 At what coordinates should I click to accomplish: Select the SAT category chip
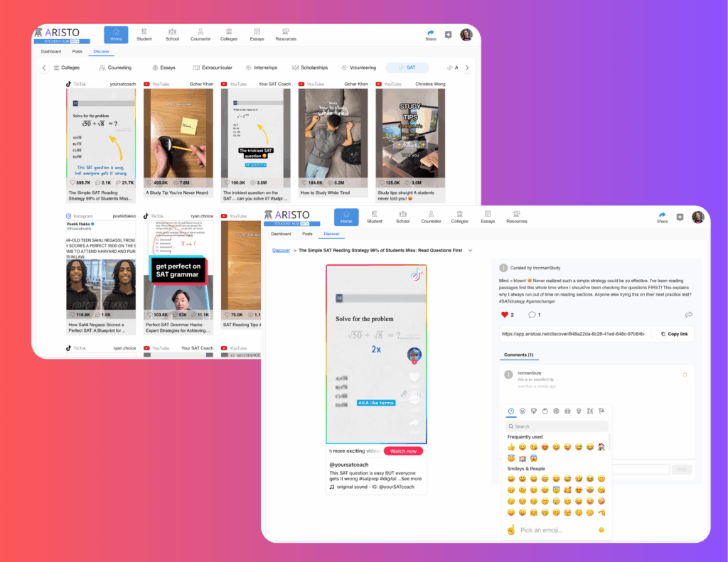pyautogui.click(x=407, y=67)
